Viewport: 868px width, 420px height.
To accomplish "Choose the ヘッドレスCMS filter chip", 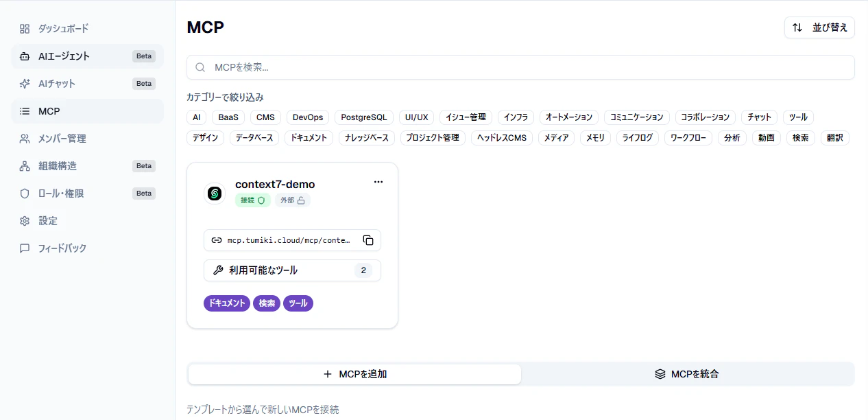I will [x=502, y=138].
